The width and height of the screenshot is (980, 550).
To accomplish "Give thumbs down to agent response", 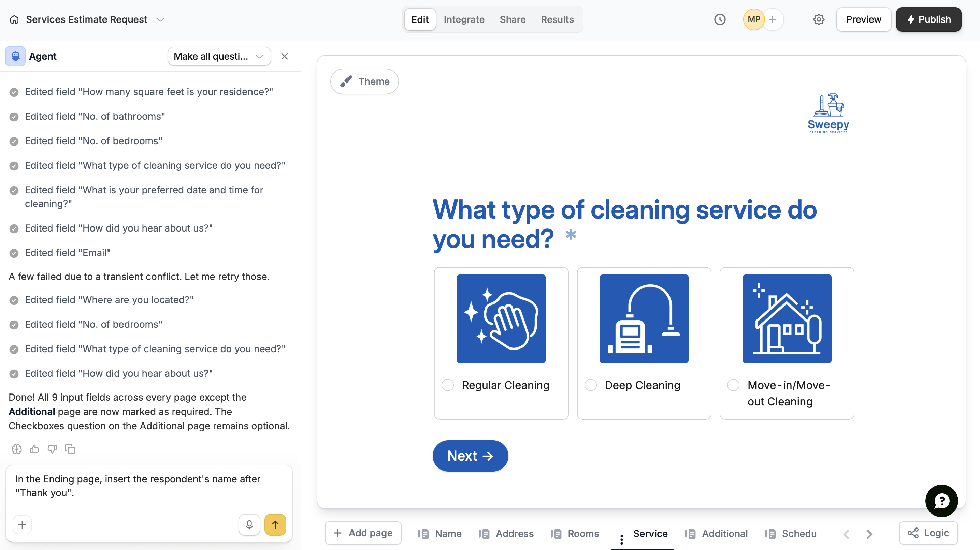I will [52, 449].
